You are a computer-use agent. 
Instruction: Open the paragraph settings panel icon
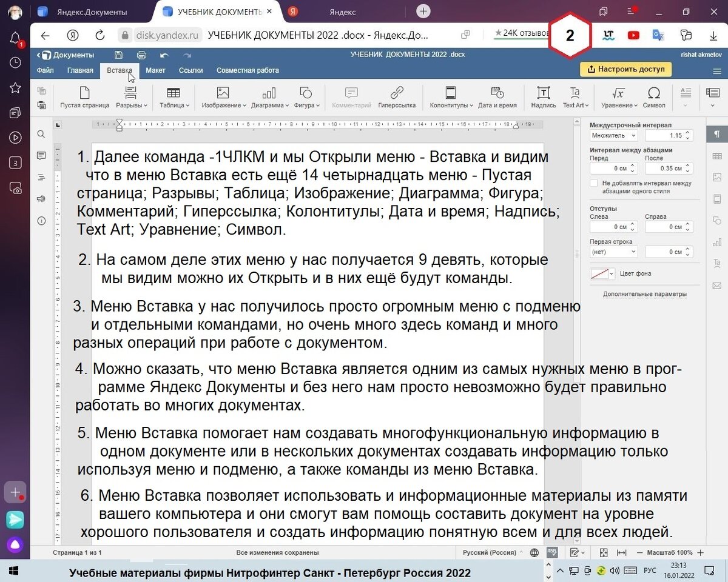[x=717, y=133]
